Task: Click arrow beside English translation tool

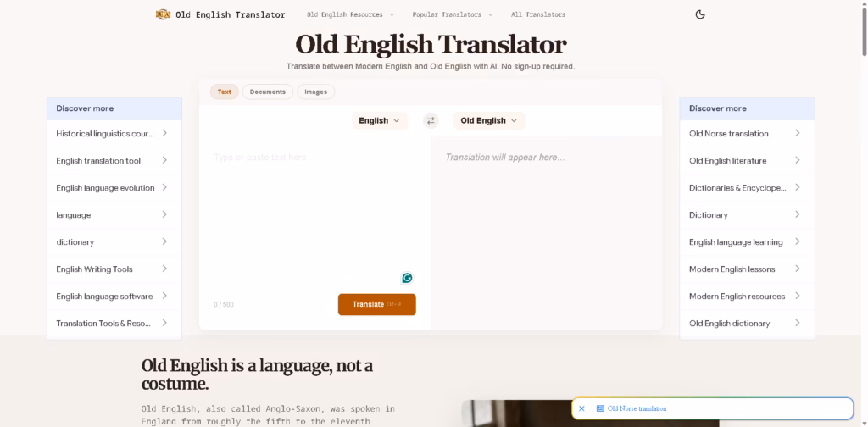Action: pyautogui.click(x=164, y=160)
